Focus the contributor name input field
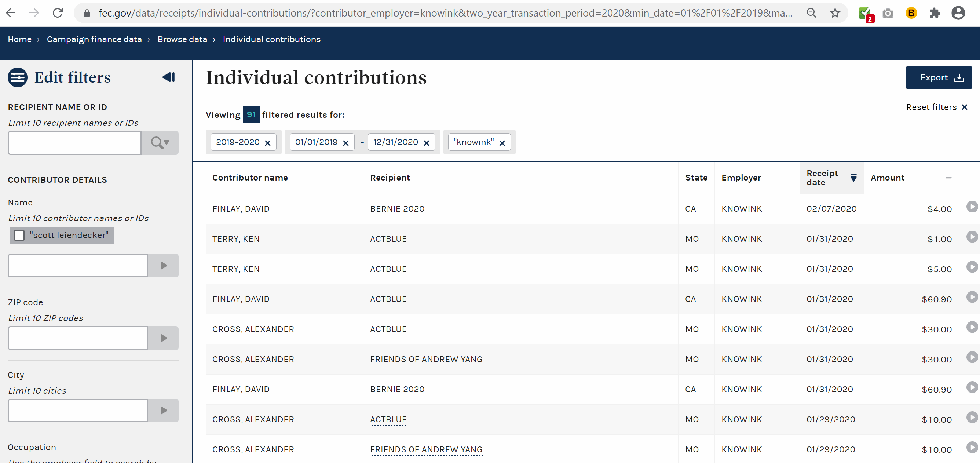The height and width of the screenshot is (463, 980). [78, 266]
